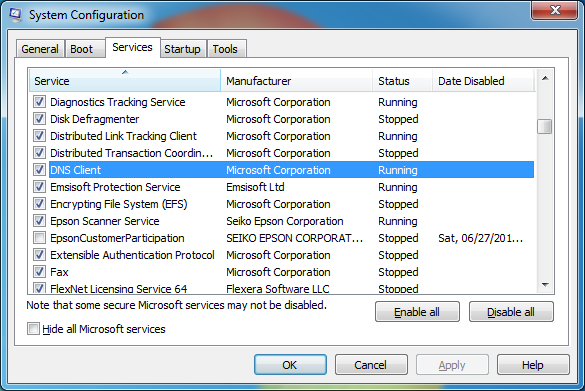Select Encrypting File System (EFS) name
This screenshot has width=585, height=391.
pyautogui.click(x=119, y=204)
